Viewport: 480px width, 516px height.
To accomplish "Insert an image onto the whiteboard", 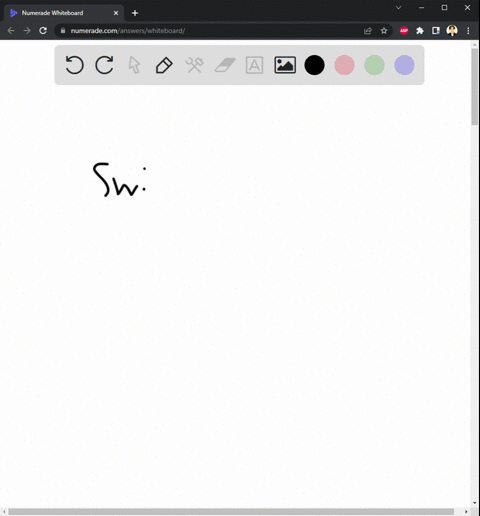I will pyautogui.click(x=285, y=65).
